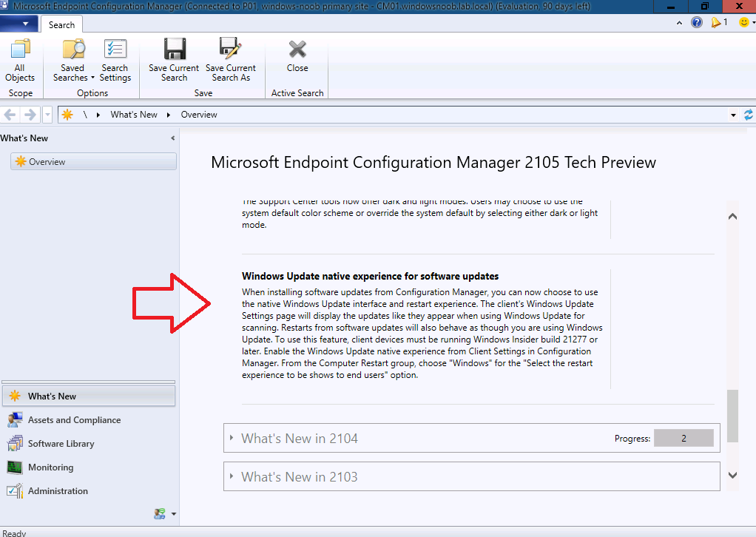The image size is (756, 537).
Task: Open the address bar dropdown
Action: [x=733, y=115]
